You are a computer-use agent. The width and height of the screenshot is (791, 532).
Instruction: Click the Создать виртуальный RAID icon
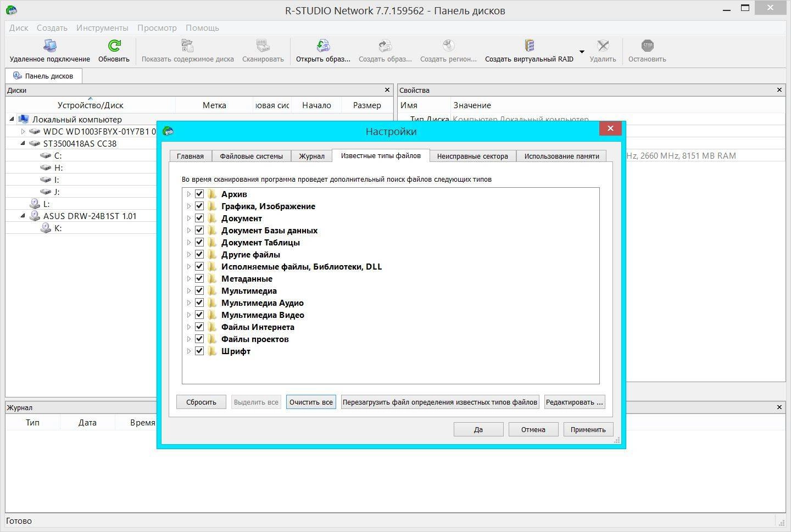529,46
